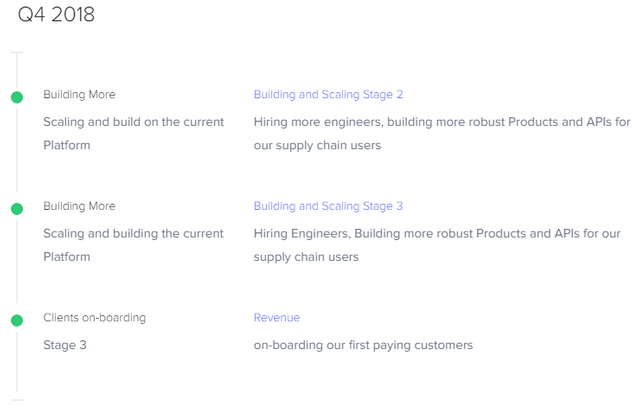Open the Building and Scaling Stage 3 link
640x409 pixels.
point(328,206)
